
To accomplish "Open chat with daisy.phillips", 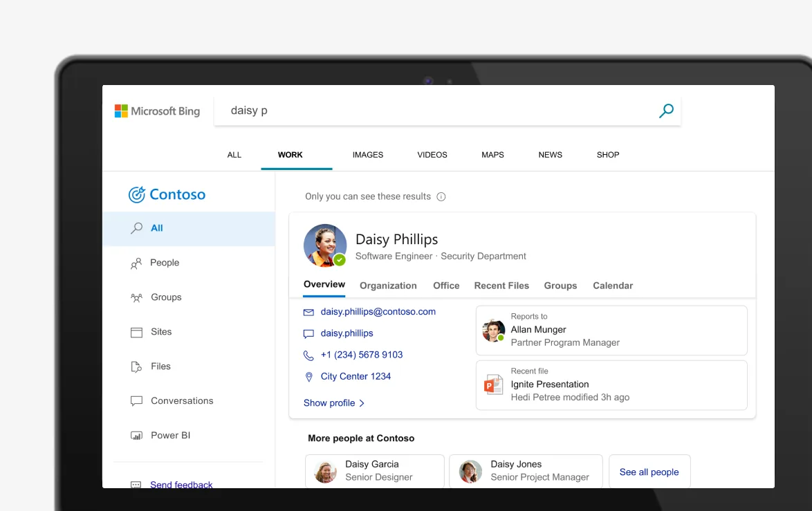I will tap(347, 333).
